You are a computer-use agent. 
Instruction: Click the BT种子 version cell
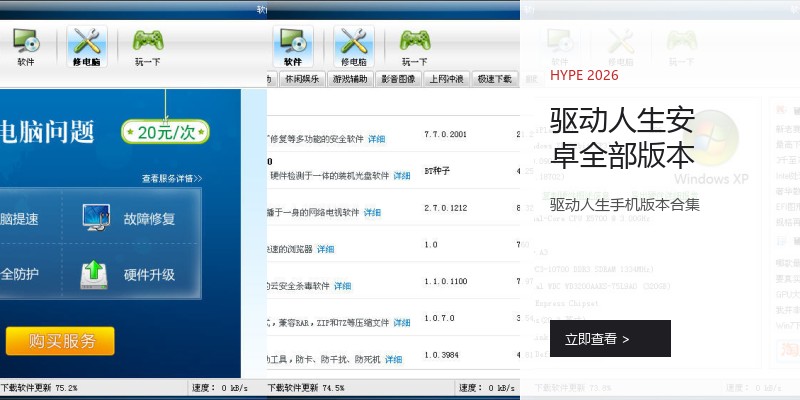pyautogui.click(x=437, y=171)
